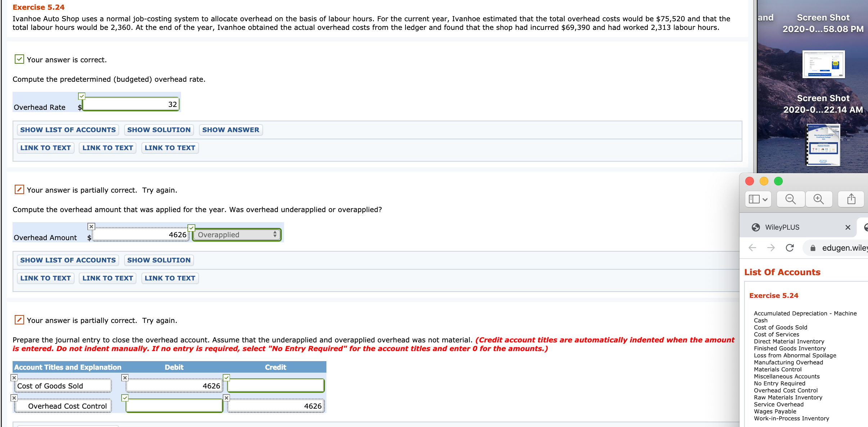Click the green correct-answer checkbox icon
Image resolution: width=868 pixels, height=427 pixels.
point(19,59)
